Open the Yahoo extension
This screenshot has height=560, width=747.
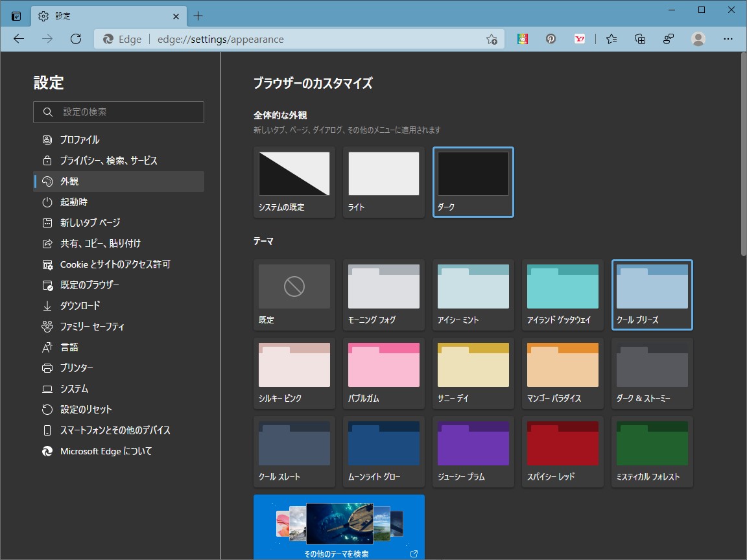pyautogui.click(x=580, y=39)
